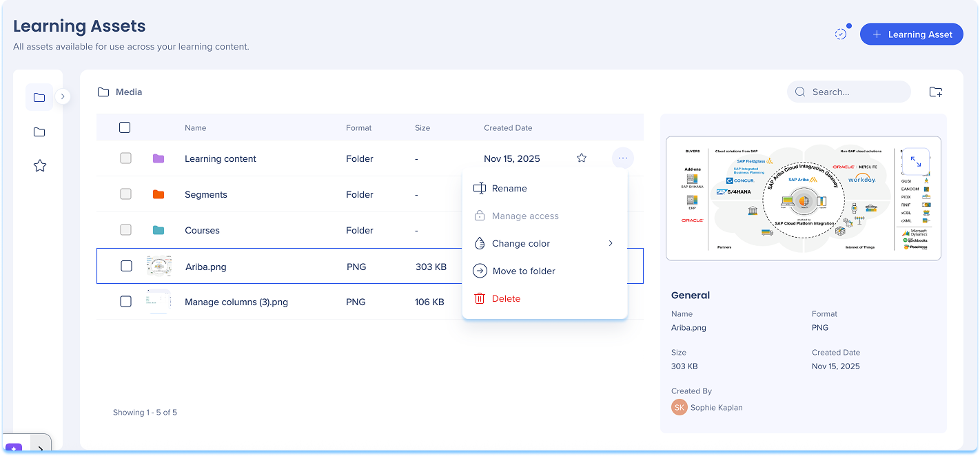Image resolution: width=980 pixels, height=456 pixels.
Task: Click the Learning Asset button
Action: [911, 34]
